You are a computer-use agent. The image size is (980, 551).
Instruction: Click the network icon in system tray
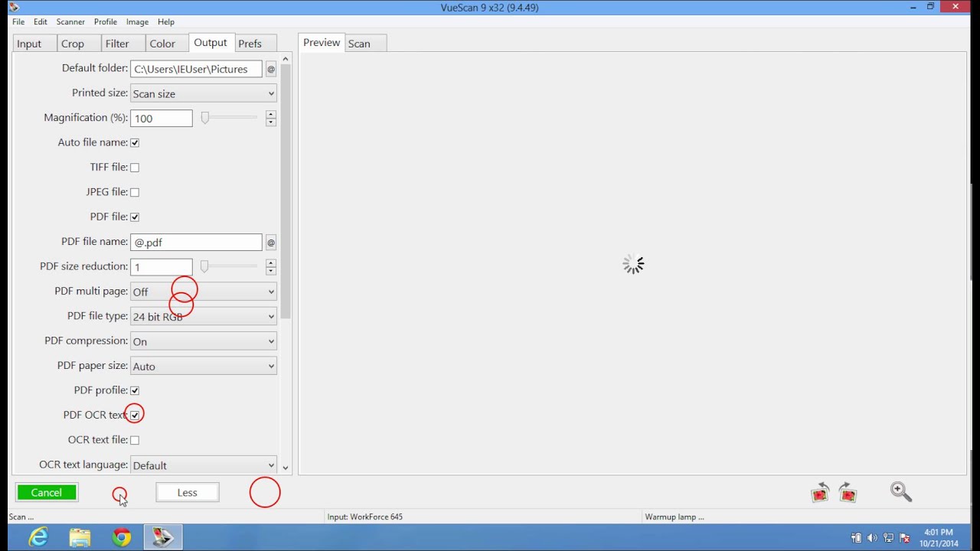click(889, 538)
